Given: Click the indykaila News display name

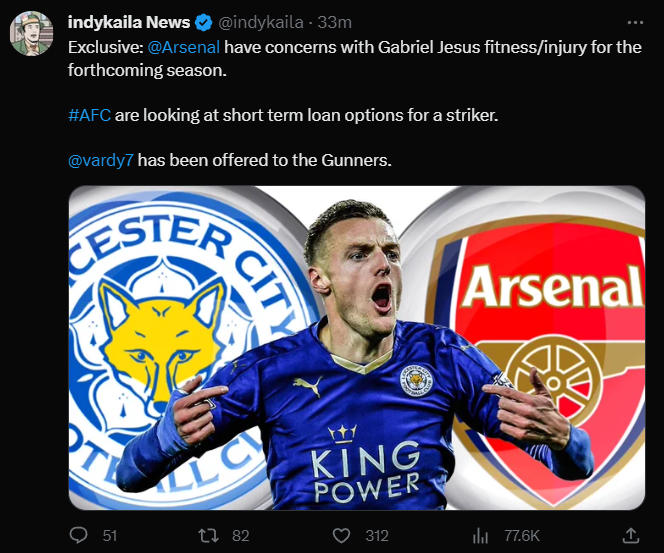Looking at the screenshot, I should pos(127,22).
